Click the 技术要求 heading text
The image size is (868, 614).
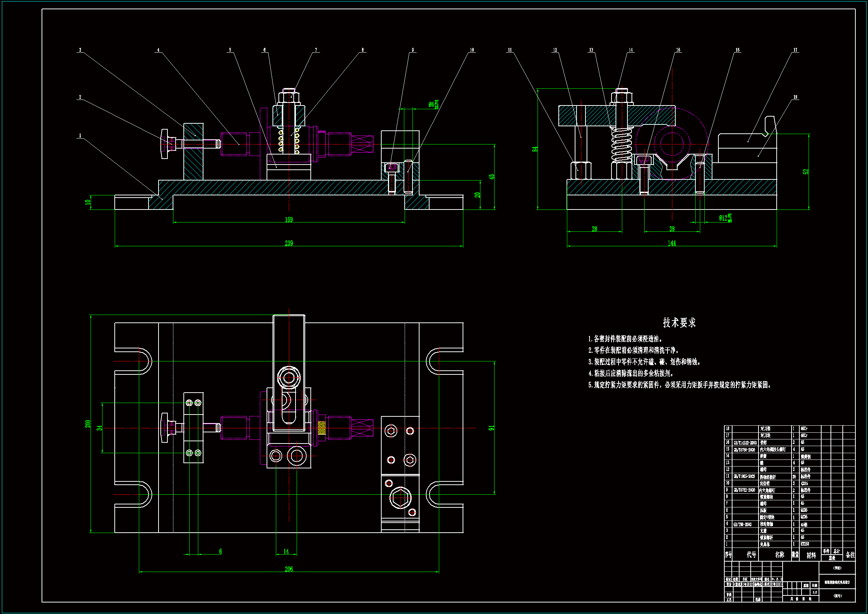click(679, 323)
